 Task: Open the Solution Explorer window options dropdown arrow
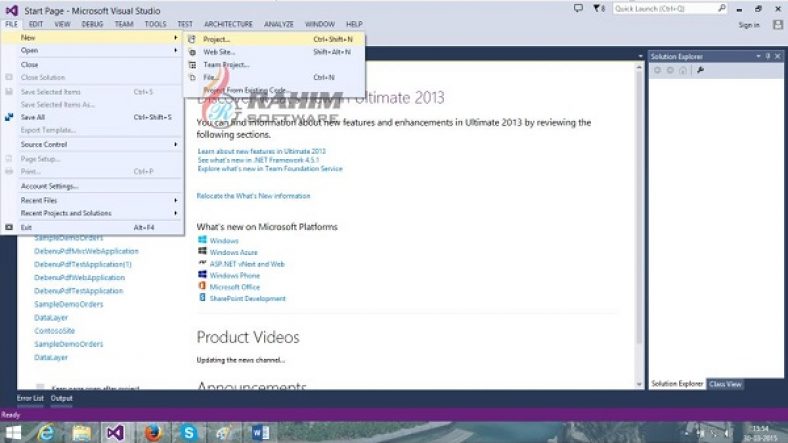758,56
